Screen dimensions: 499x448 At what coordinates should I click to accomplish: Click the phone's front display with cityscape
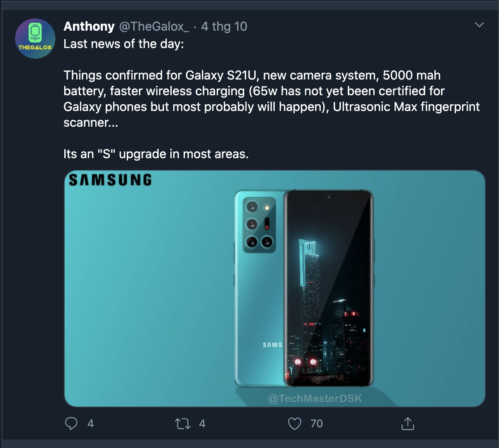point(328,290)
